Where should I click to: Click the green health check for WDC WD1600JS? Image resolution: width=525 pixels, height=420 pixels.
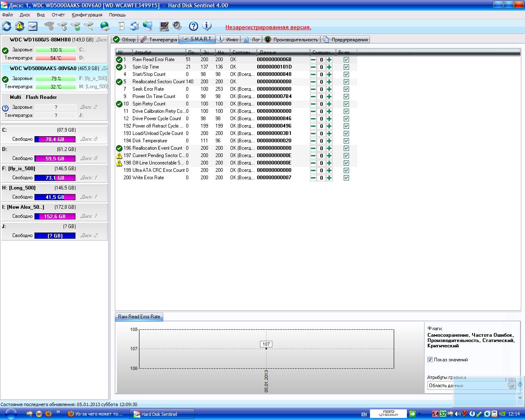click(5, 50)
